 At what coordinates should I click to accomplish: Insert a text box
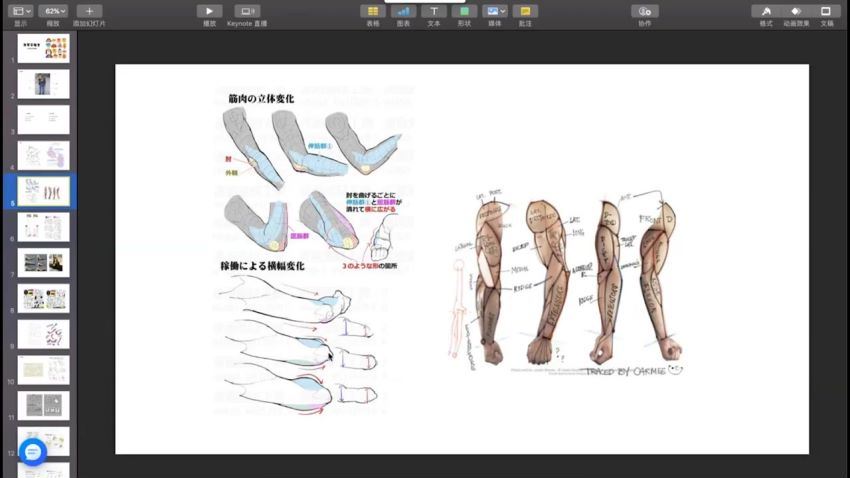[434, 11]
